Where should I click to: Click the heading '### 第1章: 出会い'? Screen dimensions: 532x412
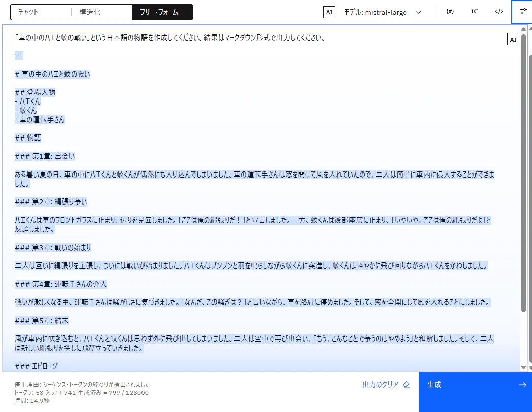coord(45,156)
